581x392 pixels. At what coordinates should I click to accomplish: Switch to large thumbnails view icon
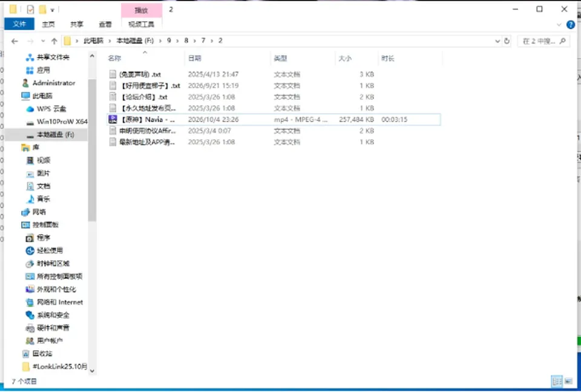coord(568,381)
